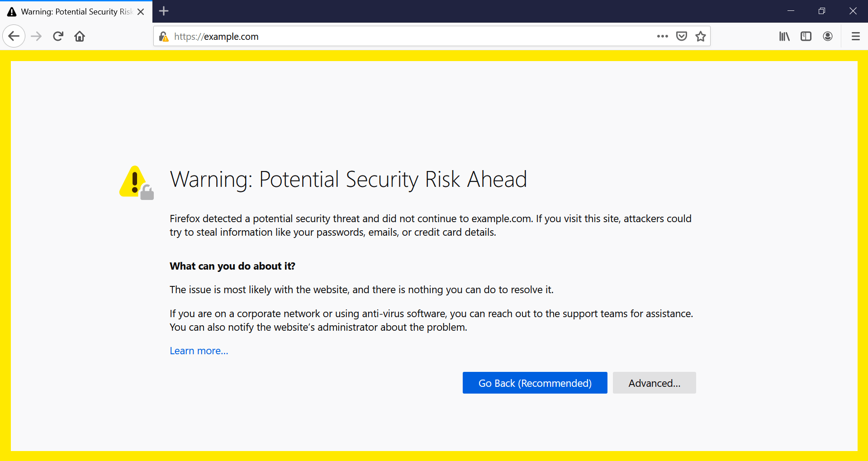Open the page actions ellipsis menu
The width and height of the screenshot is (868, 461).
coord(662,36)
